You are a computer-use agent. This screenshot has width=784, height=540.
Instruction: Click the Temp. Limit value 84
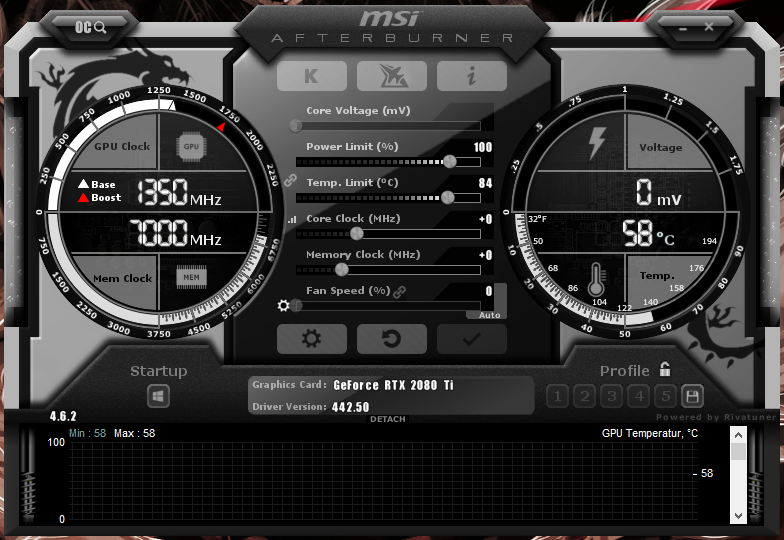[x=485, y=183]
